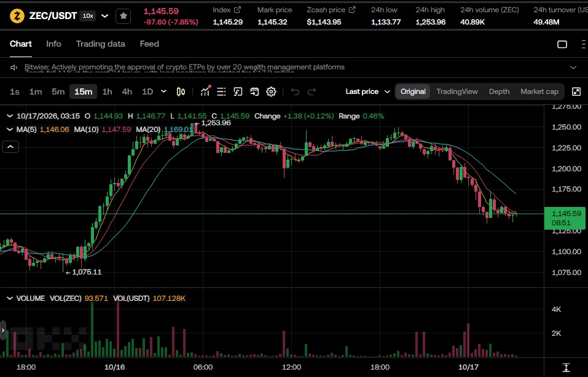Click the icon right of the list lines icon
Screen dimensions: 588x377
238,91
